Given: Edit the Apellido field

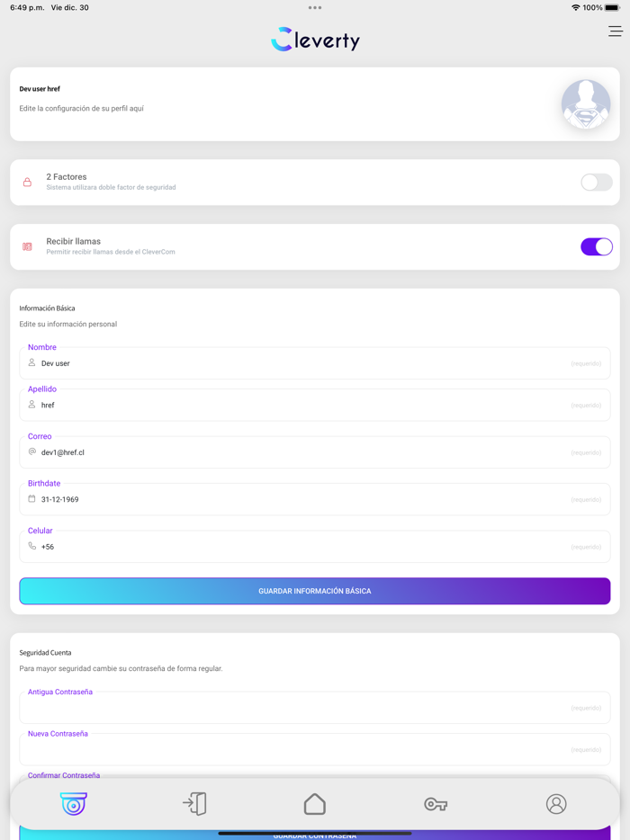Looking at the screenshot, I should tap(306, 406).
